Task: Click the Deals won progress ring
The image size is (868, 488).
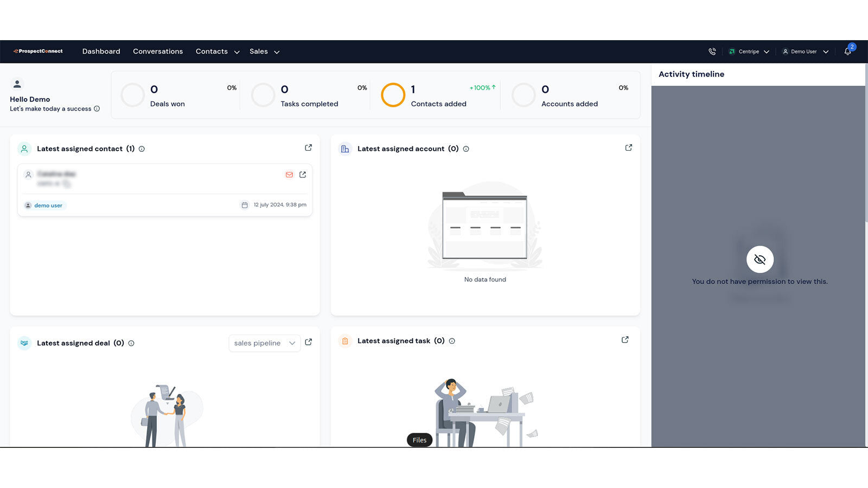Action: point(132,95)
